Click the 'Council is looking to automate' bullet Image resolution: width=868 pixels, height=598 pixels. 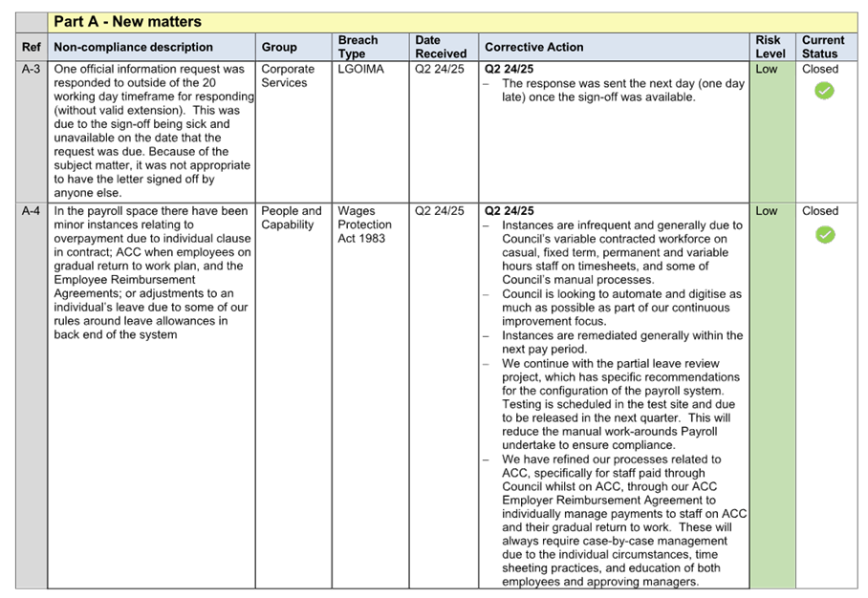(x=621, y=308)
